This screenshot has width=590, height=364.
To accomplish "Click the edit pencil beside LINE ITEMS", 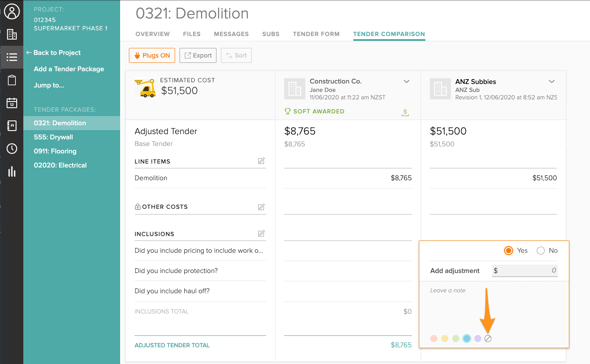I will pyautogui.click(x=261, y=161).
